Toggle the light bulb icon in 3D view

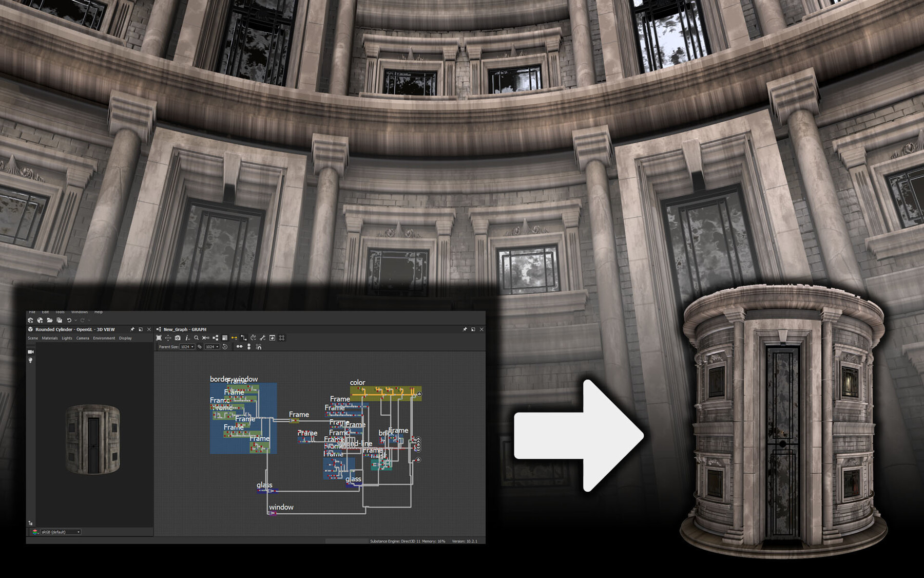coord(31,360)
